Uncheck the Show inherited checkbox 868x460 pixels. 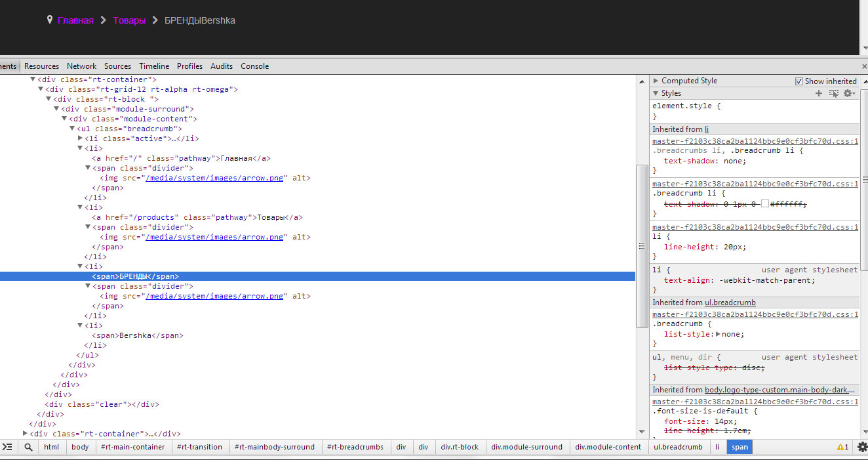(x=799, y=81)
